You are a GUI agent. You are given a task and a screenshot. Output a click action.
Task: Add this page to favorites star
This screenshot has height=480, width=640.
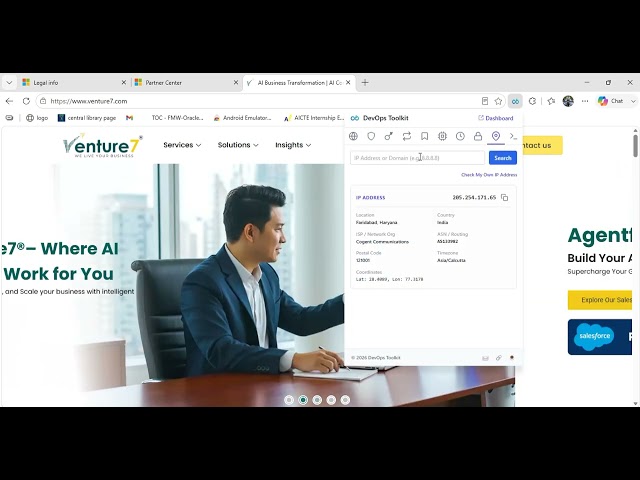point(498,101)
